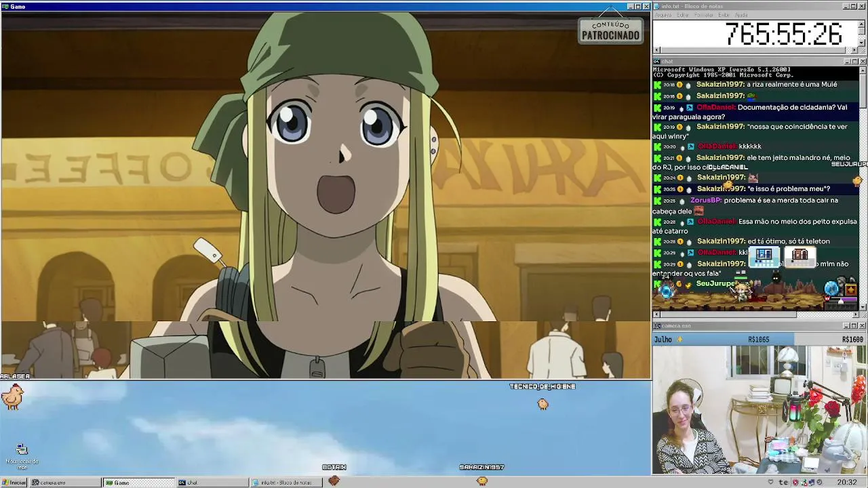Click the chat vertical scrollbar thumb
The width and height of the screenshot is (868, 488).
point(863,90)
